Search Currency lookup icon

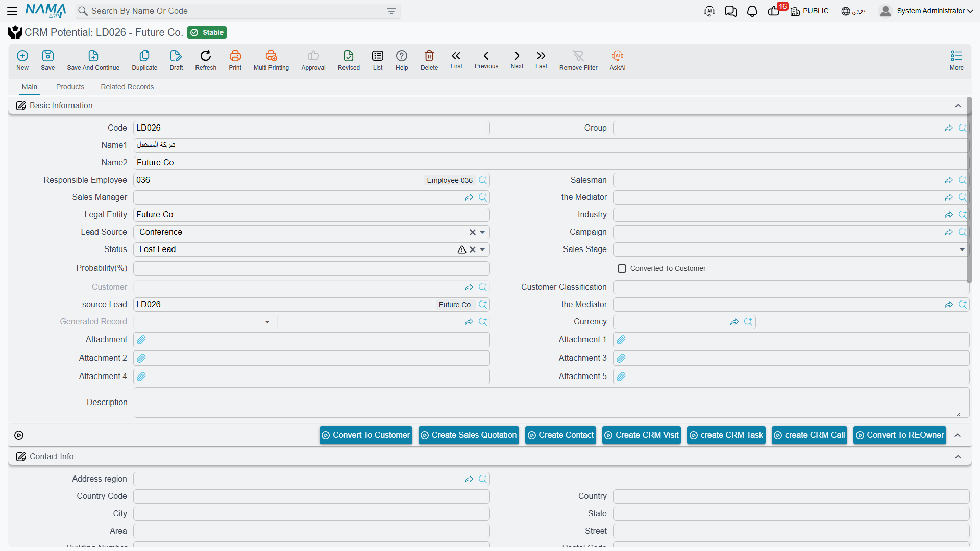tap(748, 322)
